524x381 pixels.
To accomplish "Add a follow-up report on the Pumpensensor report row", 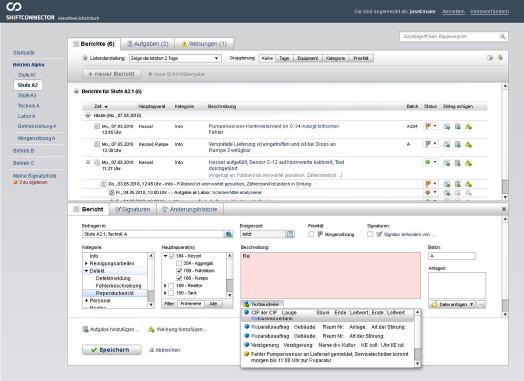I will point(447,127).
